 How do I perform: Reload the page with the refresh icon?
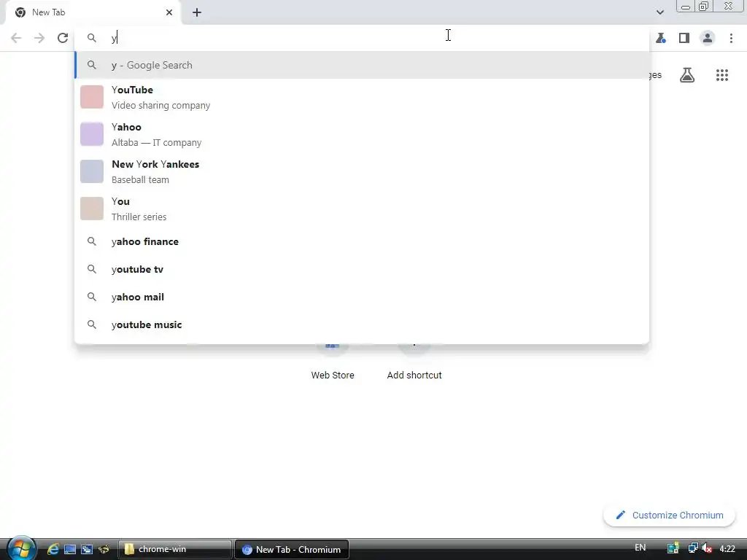[63, 38]
